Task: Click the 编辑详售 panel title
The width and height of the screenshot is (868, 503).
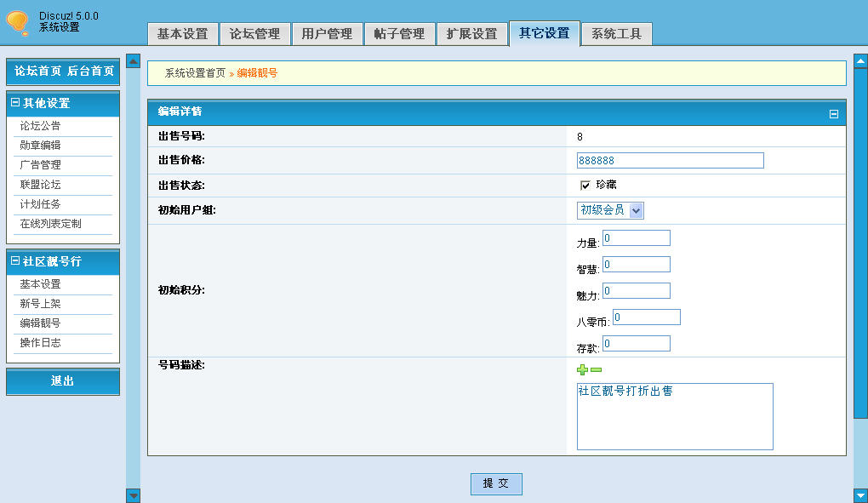Action: pyautogui.click(x=180, y=111)
